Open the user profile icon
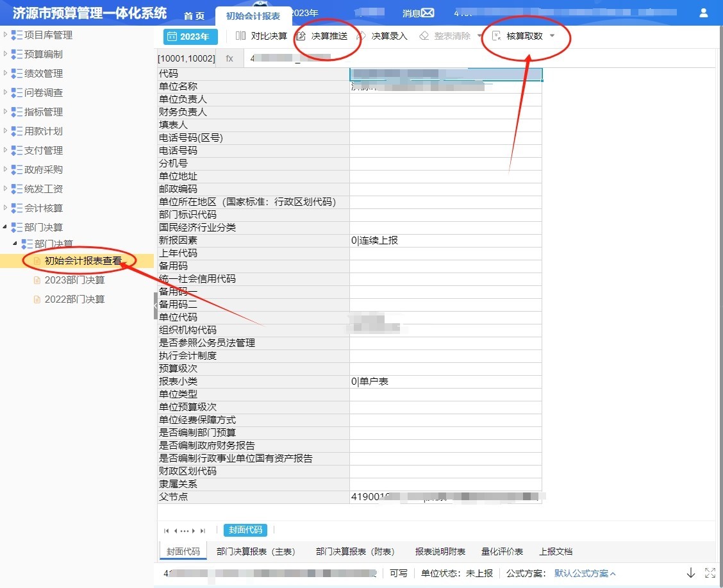Image resolution: width=723 pixels, height=588 pixels. click(703, 13)
